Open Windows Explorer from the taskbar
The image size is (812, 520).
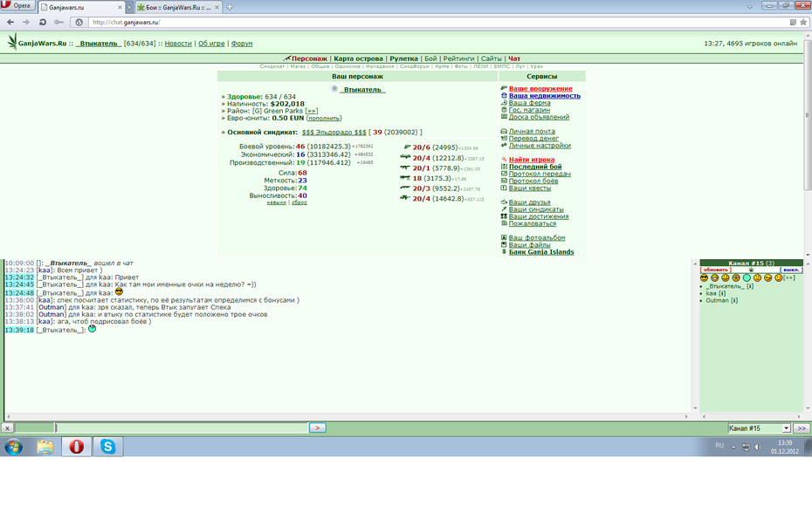(45, 447)
